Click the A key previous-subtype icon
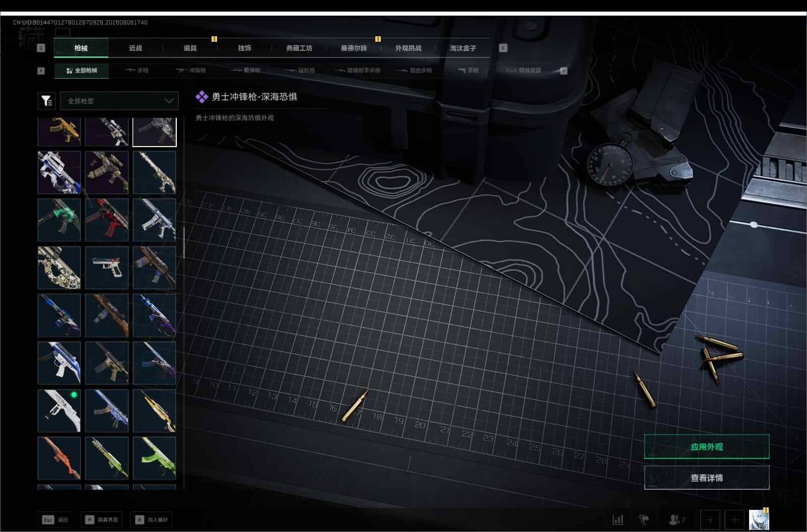 (41, 71)
